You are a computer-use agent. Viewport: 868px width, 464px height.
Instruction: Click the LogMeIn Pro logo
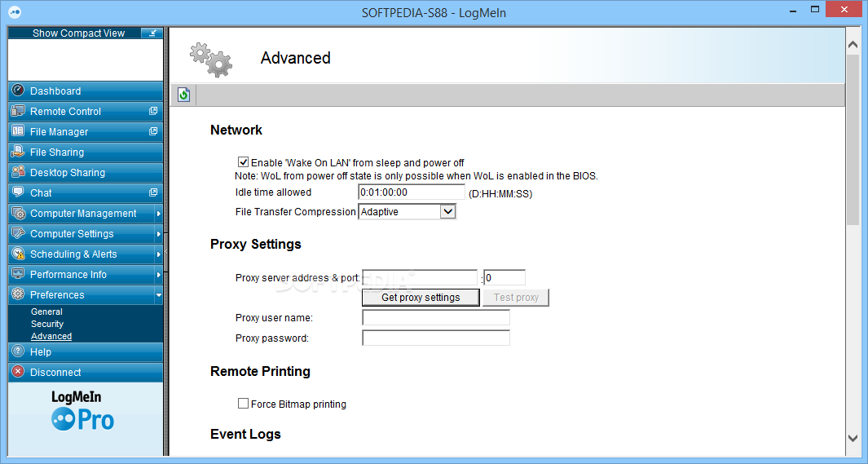[83, 411]
